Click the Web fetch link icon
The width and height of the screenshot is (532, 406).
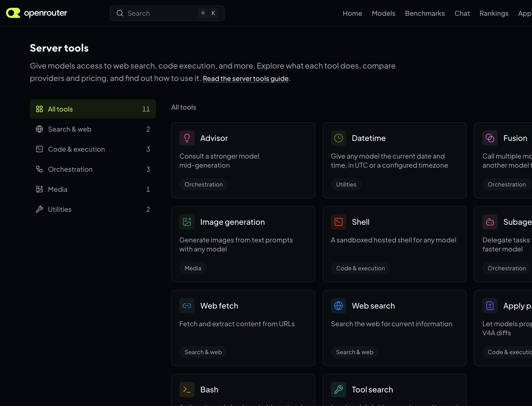coord(187,305)
